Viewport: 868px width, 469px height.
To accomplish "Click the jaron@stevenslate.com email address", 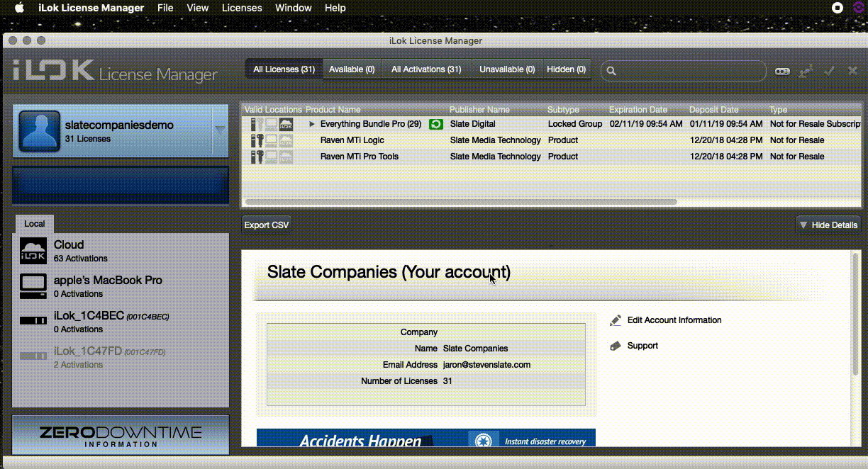I will (x=486, y=365).
